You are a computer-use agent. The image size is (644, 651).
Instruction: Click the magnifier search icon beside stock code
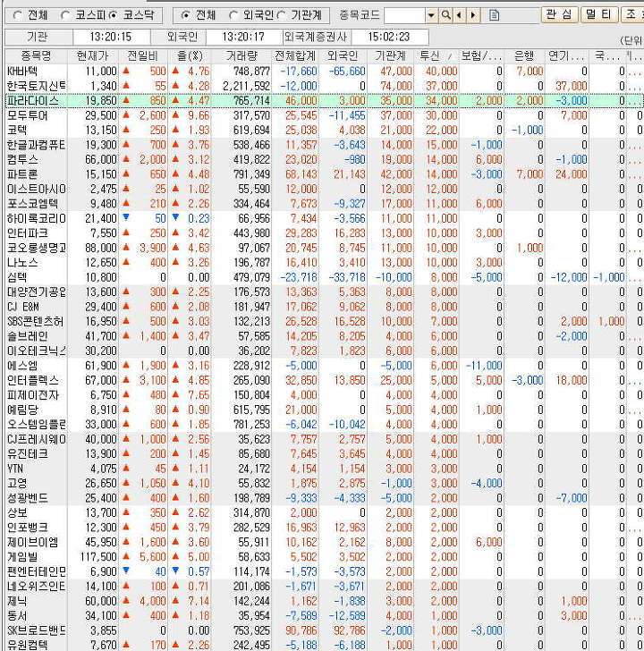coord(445,15)
